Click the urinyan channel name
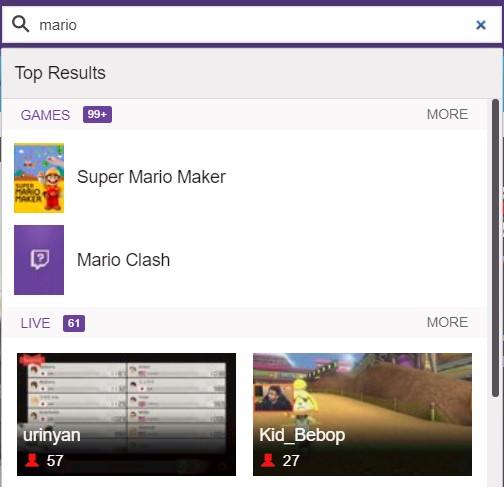 point(52,435)
